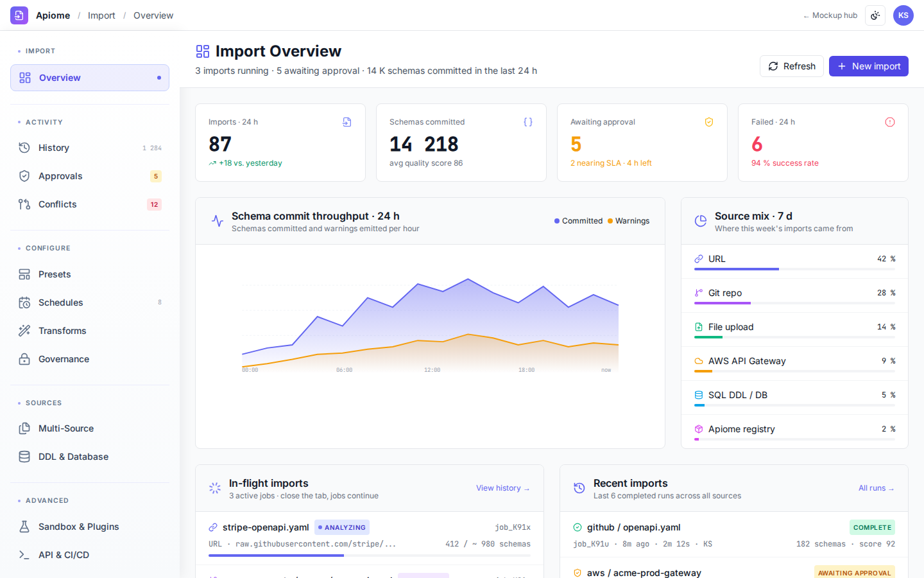The height and width of the screenshot is (578, 924).
Task: Click the URL link icon in Source mix
Action: click(x=699, y=259)
